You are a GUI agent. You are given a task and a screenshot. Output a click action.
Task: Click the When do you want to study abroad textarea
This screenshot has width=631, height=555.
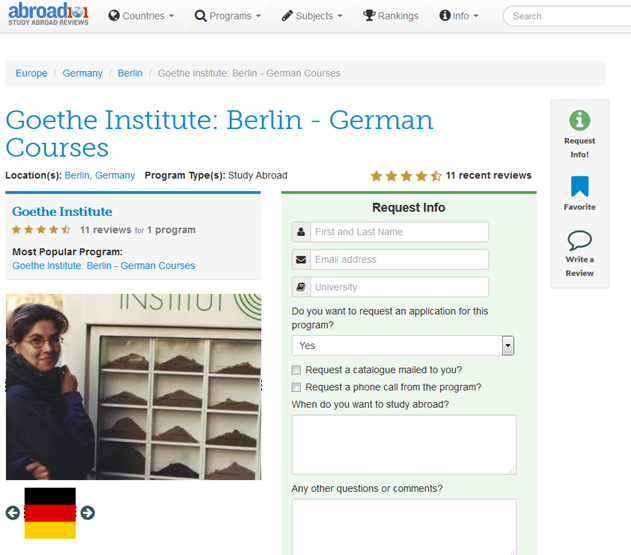404,445
